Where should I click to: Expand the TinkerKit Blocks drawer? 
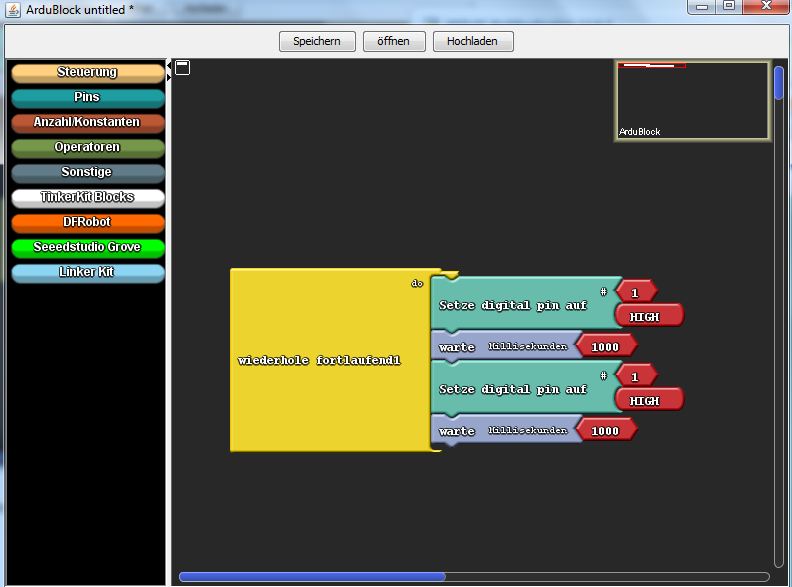click(x=87, y=198)
